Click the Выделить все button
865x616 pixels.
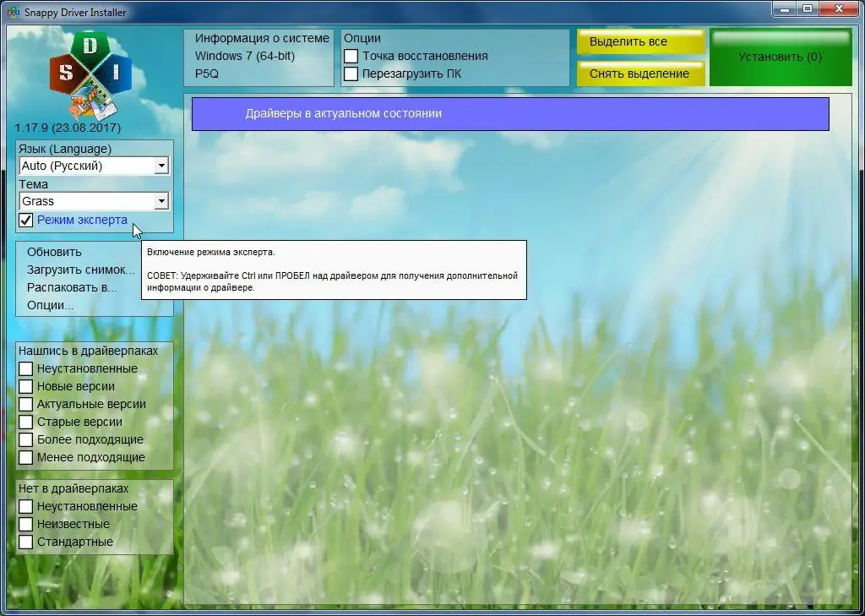coord(639,41)
